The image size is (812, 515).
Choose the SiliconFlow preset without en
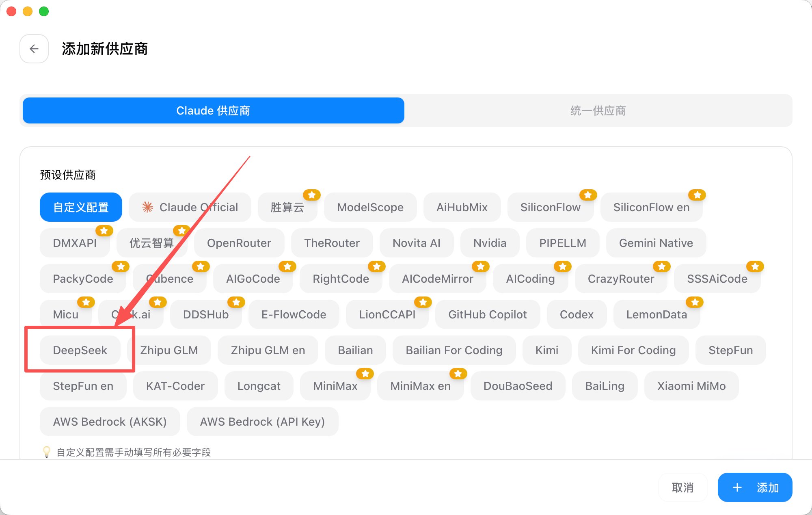point(551,207)
